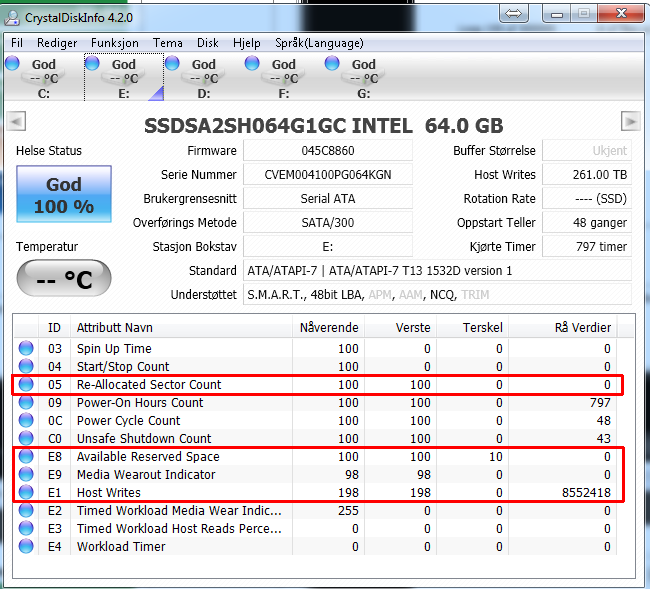Select the E: disk status orb
The width and height of the screenshot is (650, 589).
tap(92, 63)
